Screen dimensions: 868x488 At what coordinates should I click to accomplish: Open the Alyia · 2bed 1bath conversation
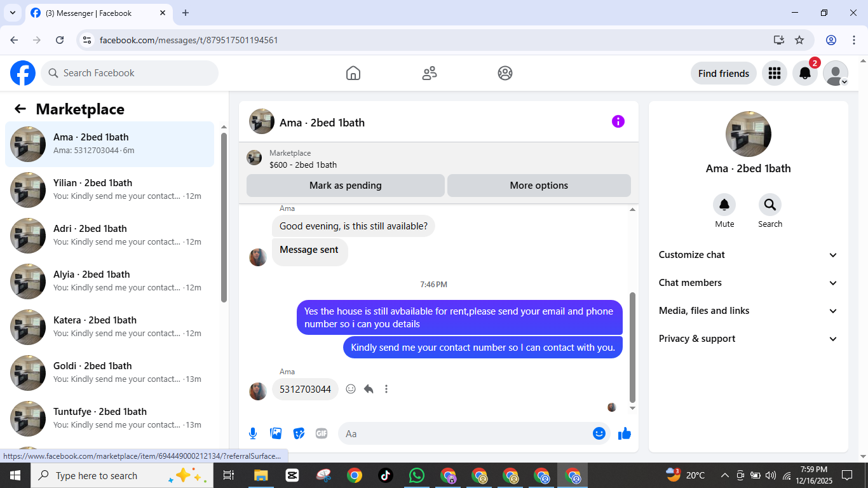(110, 281)
